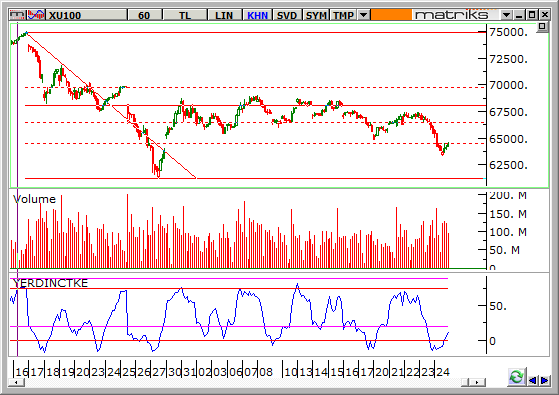Toggle the LIN linear scale button
Screen dimensions: 559x395
pos(224,15)
